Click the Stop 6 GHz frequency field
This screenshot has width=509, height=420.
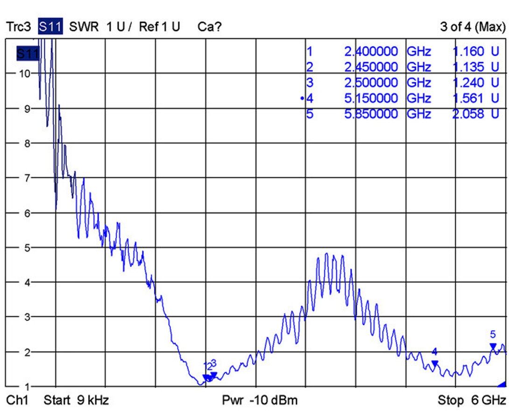472,400
